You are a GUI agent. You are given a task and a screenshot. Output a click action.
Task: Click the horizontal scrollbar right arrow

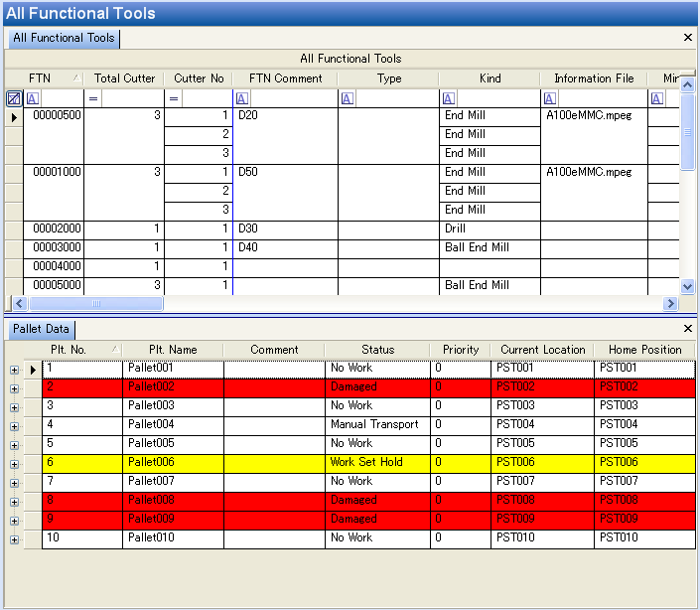point(670,304)
